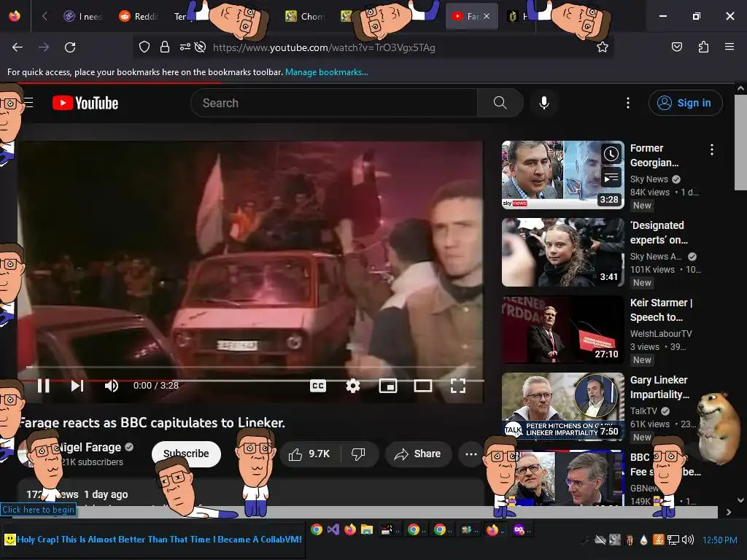
Task: Click the 12:50 PM clock
Action: [720, 540]
